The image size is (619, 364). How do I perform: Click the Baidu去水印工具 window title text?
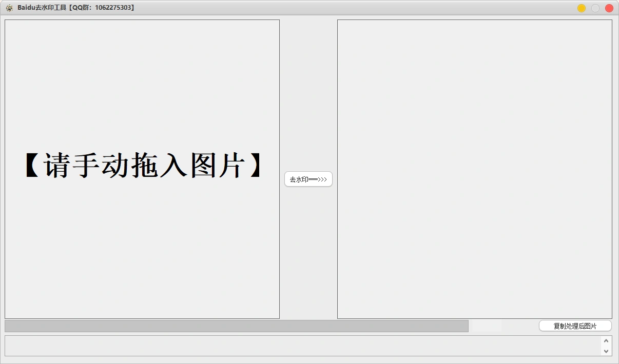[x=45, y=8]
